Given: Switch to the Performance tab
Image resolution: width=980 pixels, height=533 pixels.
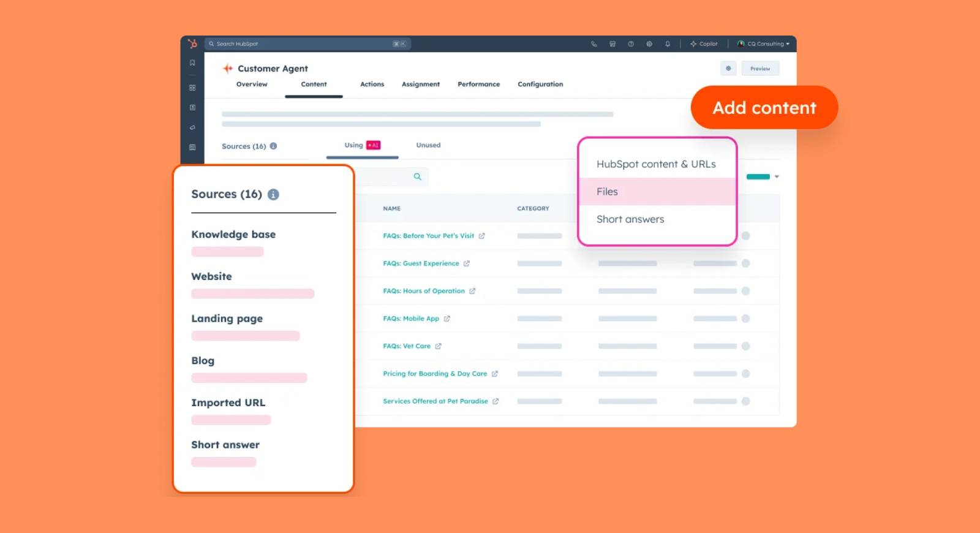Looking at the screenshot, I should click(478, 85).
